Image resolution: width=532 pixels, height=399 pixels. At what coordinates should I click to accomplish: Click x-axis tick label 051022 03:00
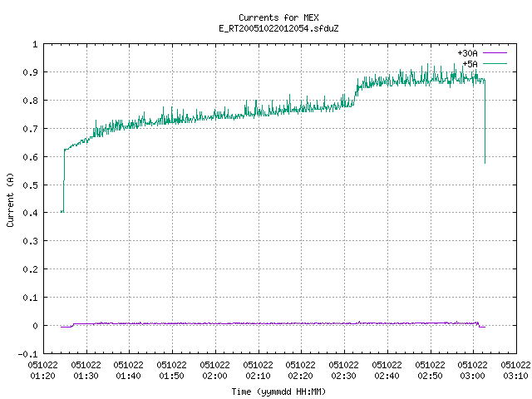click(473, 370)
